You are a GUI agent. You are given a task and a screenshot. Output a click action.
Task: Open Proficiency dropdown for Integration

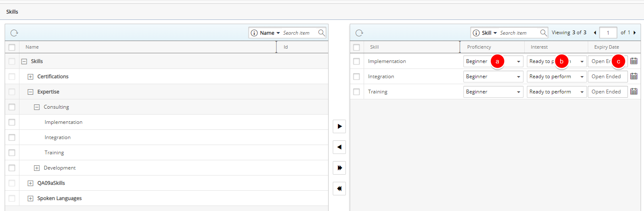[518, 77]
